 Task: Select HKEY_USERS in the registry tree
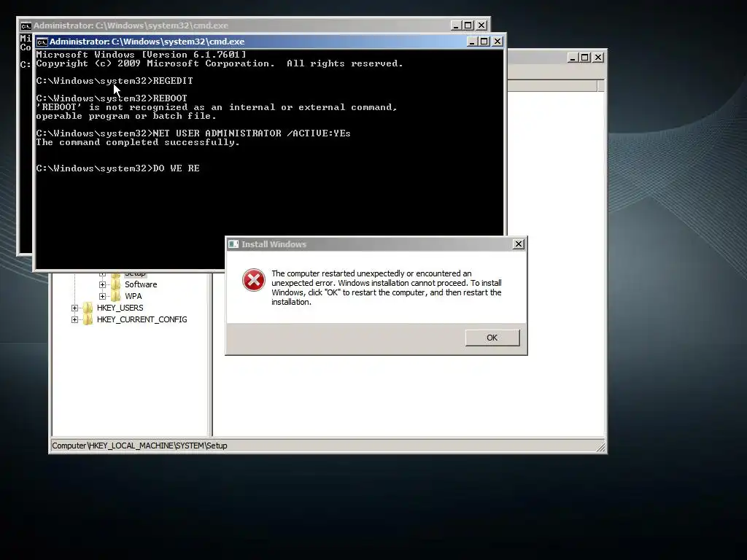click(x=120, y=308)
